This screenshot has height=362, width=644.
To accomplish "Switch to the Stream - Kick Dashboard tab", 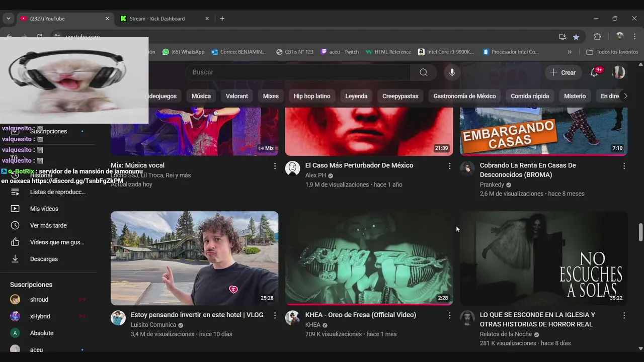I will (x=164, y=19).
